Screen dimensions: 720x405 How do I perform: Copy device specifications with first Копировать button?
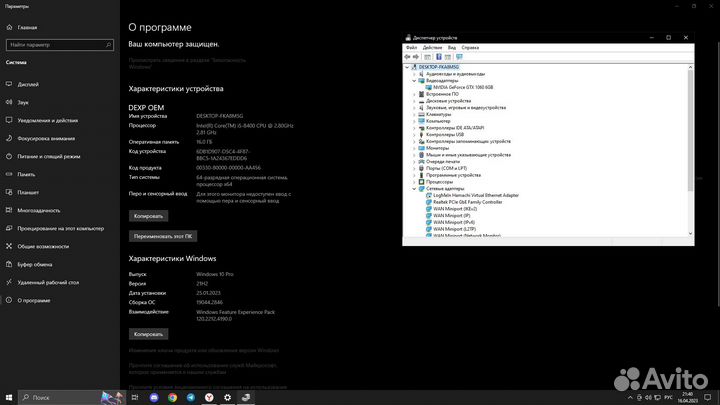pos(148,216)
